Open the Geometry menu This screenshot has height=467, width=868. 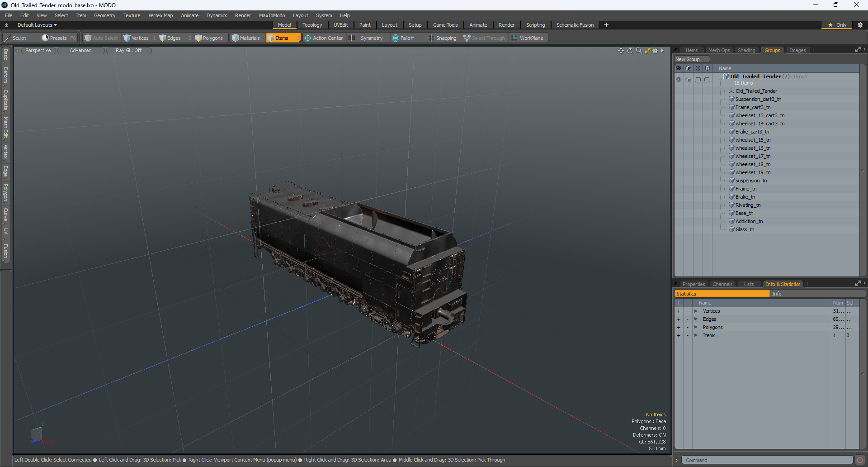point(104,15)
